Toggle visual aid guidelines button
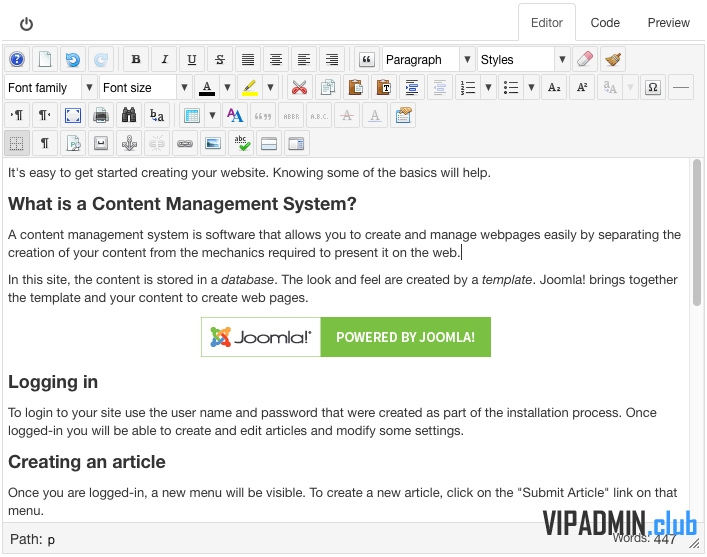 (x=17, y=144)
